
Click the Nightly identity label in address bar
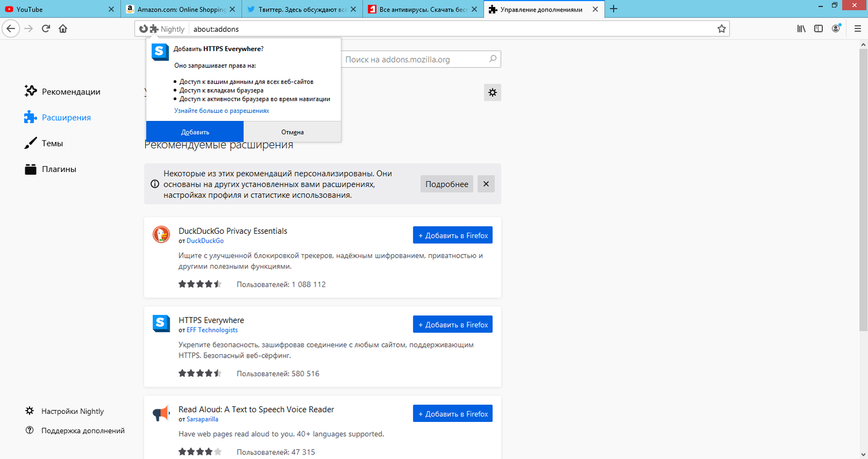pyautogui.click(x=172, y=29)
